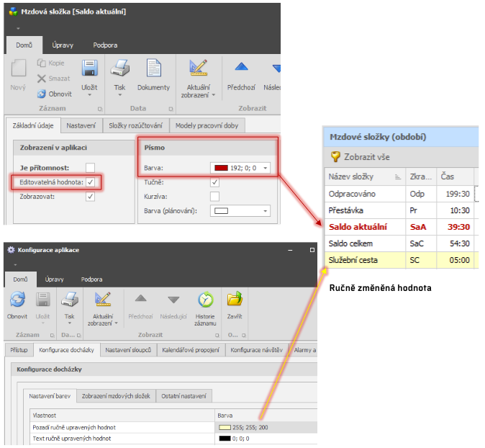This screenshot has height=448, width=485.
Task: Expand Tisk dropdown arrow in Konfigurace aplikace
Action: coord(70,323)
